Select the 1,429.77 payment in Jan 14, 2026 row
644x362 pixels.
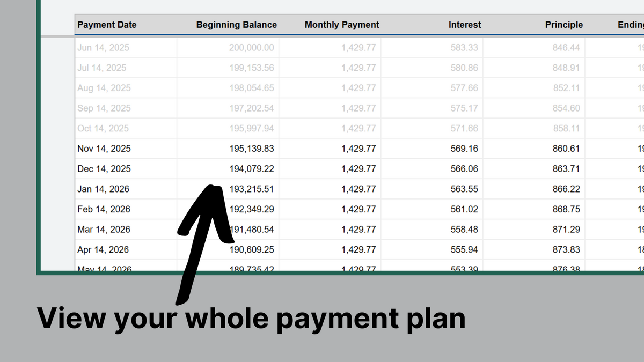[x=330, y=189]
